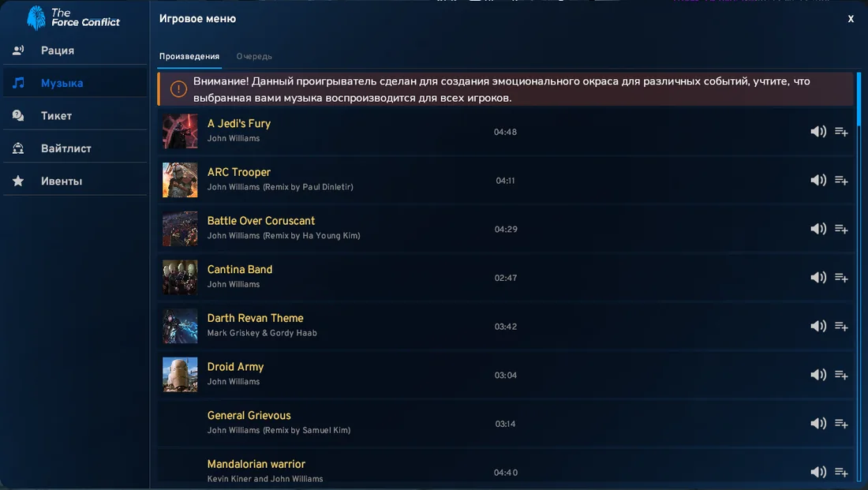Click the A Jedi's Fury album thumbnail
This screenshot has height=490, width=868.
click(180, 131)
